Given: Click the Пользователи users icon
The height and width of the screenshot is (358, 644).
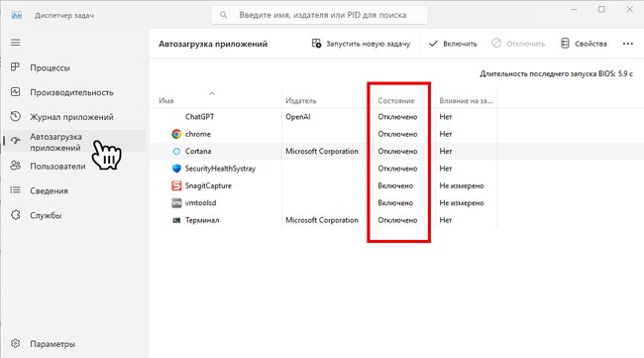Looking at the screenshot, I should (15, 166).
